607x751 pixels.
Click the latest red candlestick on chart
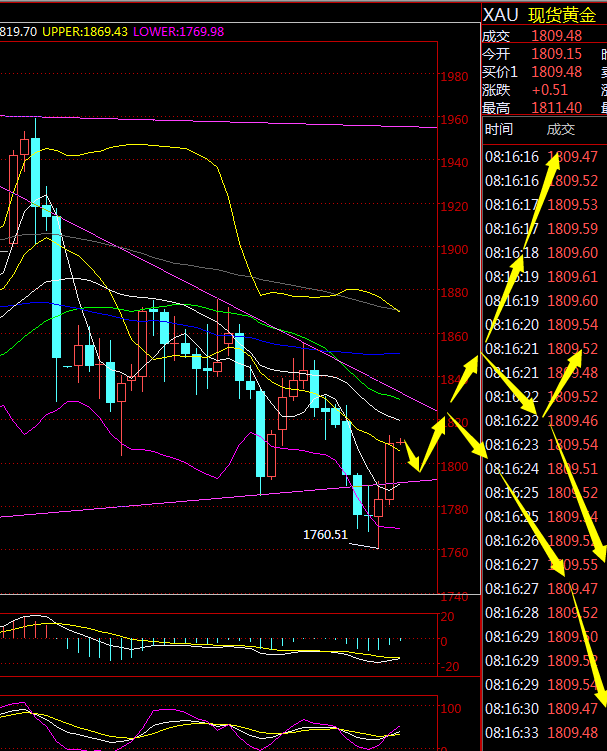pyautogui.click(x=402, y=441)
